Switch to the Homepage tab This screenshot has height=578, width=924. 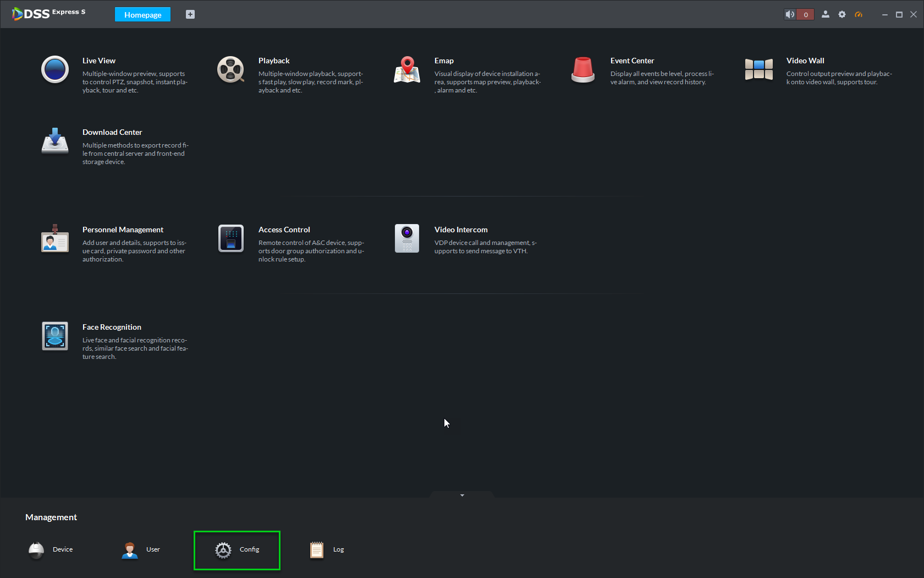point(143,15)
